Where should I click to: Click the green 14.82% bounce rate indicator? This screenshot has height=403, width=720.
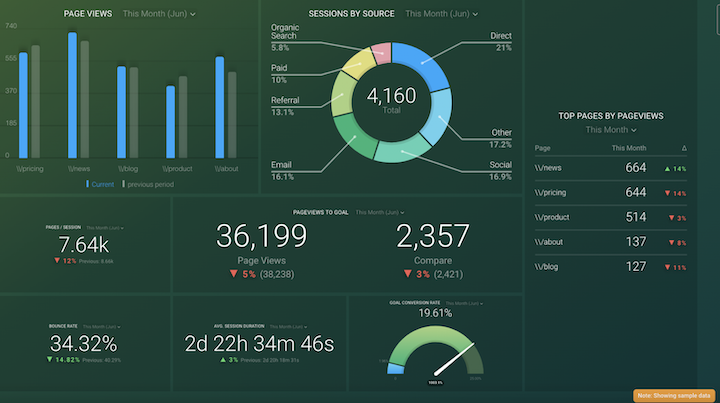tap(63, 360)
